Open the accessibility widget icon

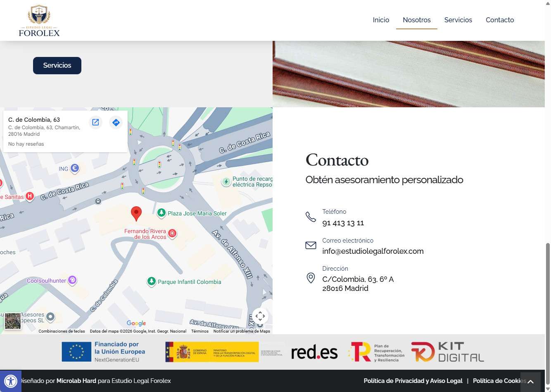pos(10,381)
